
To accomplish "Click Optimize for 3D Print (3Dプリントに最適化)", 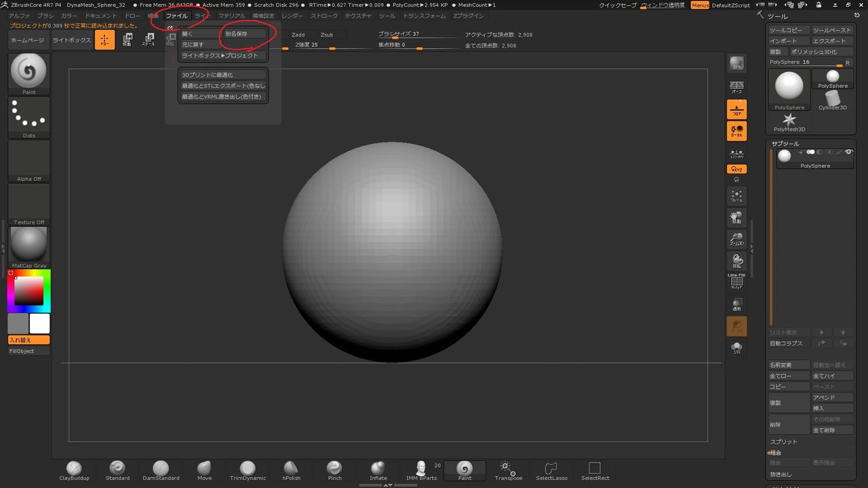I will click(x=223, y=75).
